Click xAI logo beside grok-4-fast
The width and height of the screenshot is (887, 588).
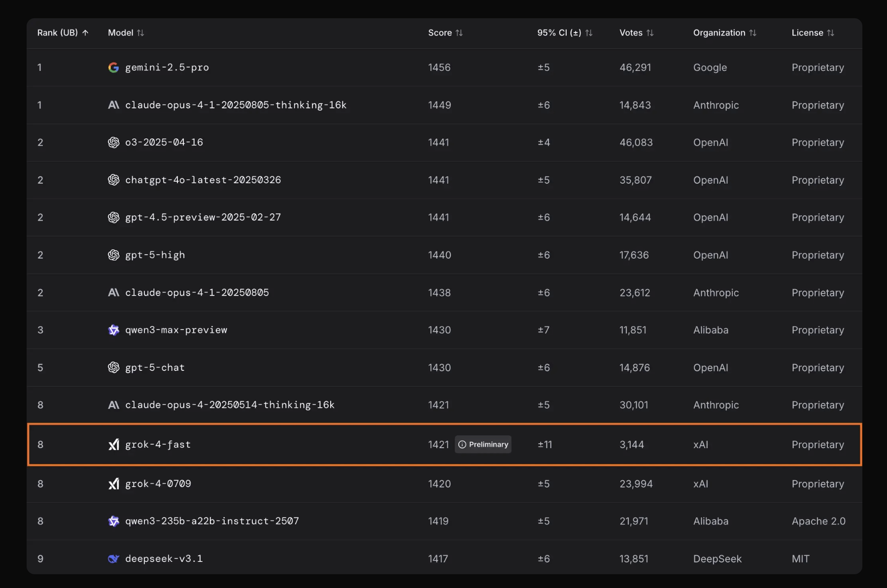[x=113, y=445]
